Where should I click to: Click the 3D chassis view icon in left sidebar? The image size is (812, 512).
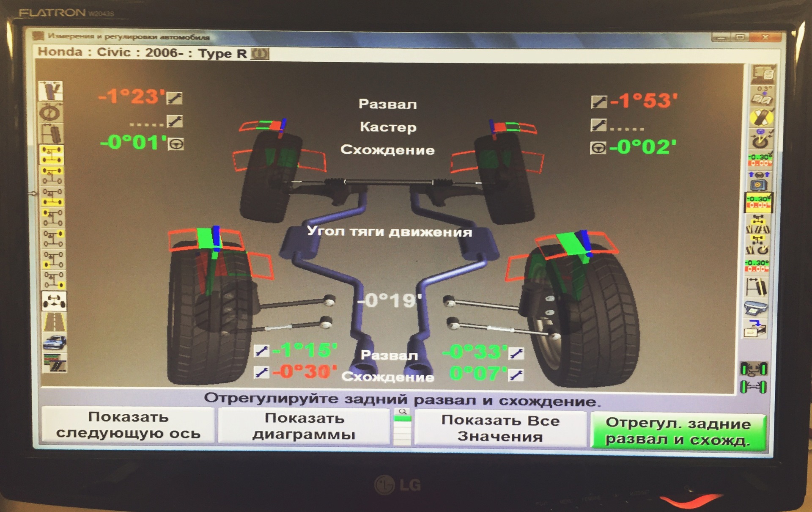[54, 301]
